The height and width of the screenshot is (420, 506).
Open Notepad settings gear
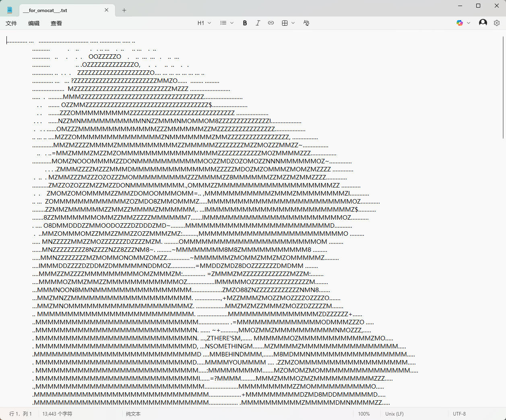pyautogui.click(x=497, y=23)
